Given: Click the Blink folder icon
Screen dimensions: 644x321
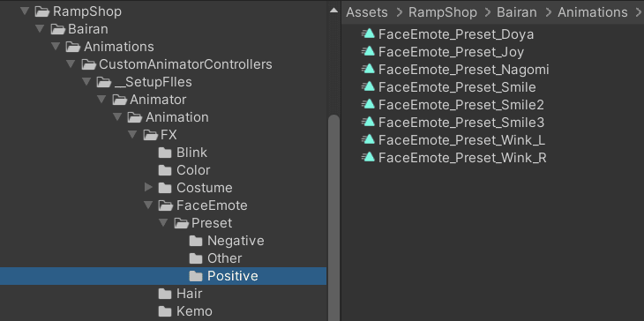Looking at the screenshot, I should click(165, 153).
